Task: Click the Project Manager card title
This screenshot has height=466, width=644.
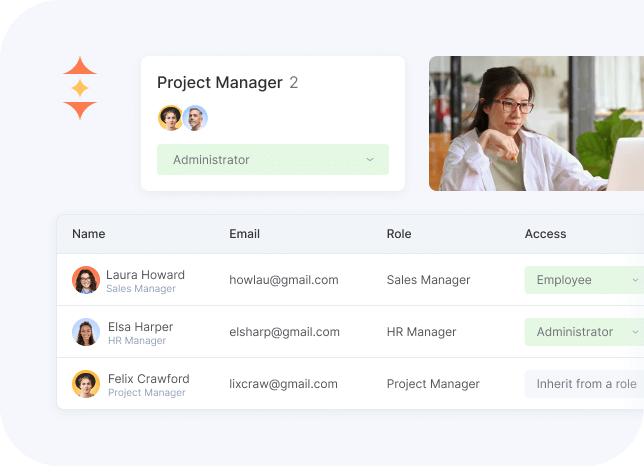Action: 220,83
